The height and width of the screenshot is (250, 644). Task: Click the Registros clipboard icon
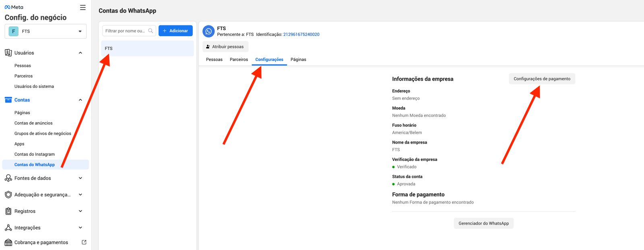(x=8, y=211)
